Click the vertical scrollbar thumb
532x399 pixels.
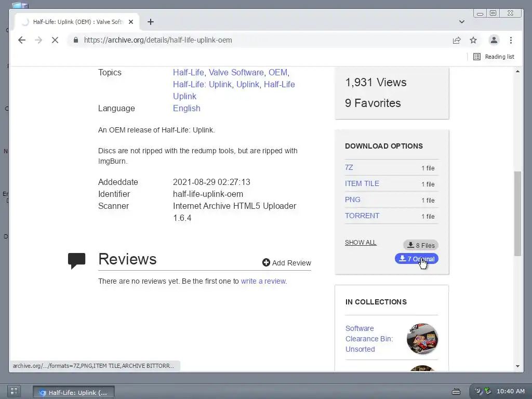pyautogui.click(x=517, y=214)
